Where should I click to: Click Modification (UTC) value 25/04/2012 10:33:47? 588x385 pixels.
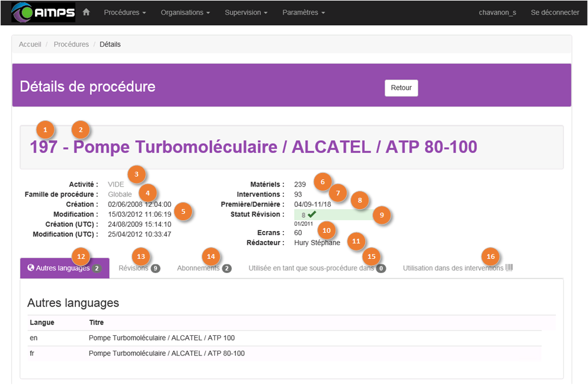point(139,235)
